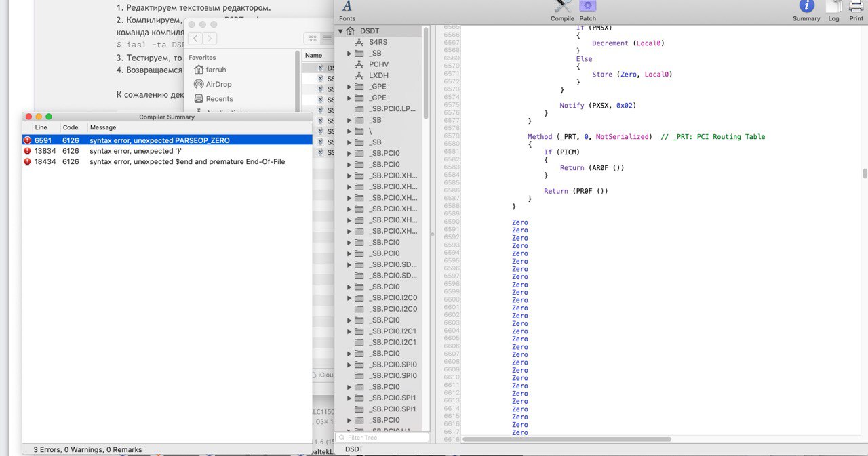Select S4RS in the DSDT tree

pos(378,42)
